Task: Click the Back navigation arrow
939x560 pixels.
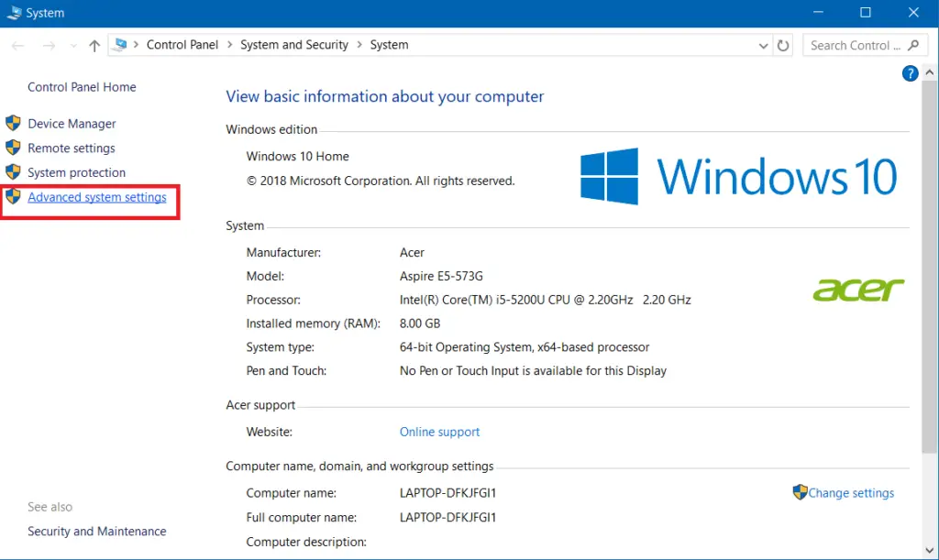Action: coord(17,45)
